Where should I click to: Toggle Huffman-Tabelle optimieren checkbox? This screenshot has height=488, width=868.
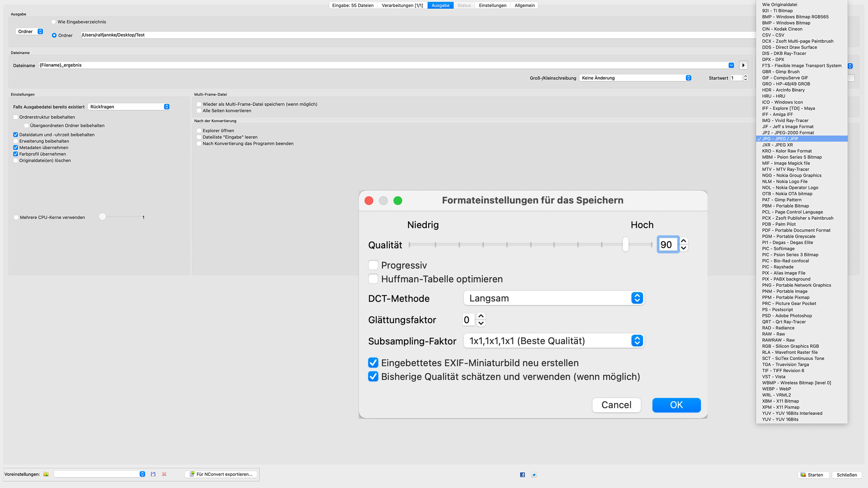373,279
